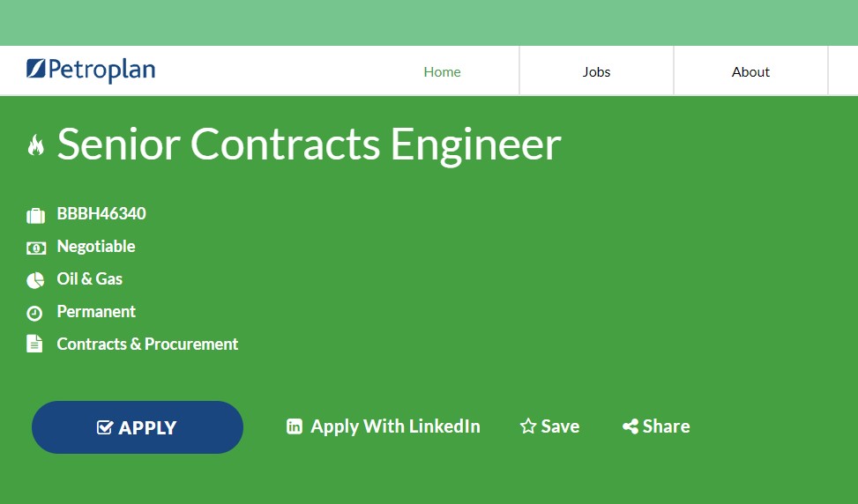
Task: Click the clock icon beside Permanent
Action: (x=34, y=313)
